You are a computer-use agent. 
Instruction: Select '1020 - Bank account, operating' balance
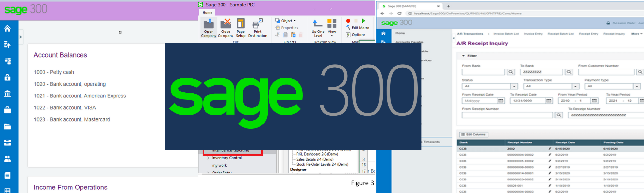(x=70, y=84)
